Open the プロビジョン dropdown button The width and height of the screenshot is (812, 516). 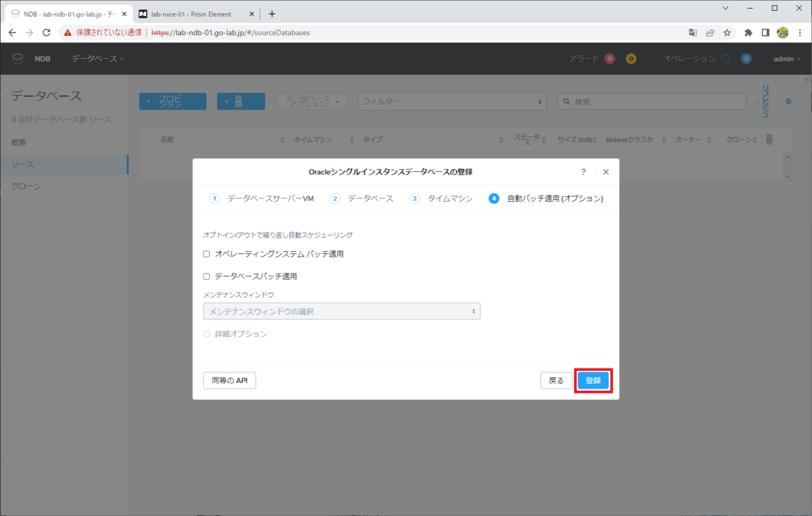pyautogui.click(x=173, y=101)
